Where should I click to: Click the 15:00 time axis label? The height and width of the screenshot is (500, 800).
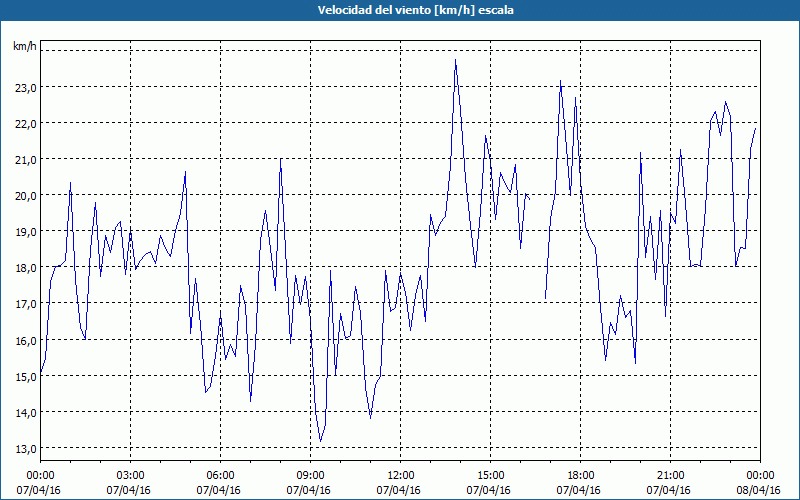pyautogui.click(x=490, y=476)
